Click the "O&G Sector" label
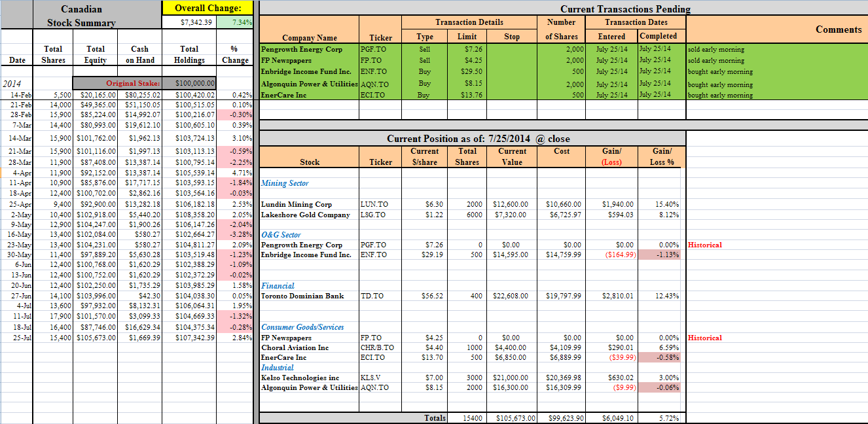868x424 pixels. pyautogui.click(x=281, y=234)
